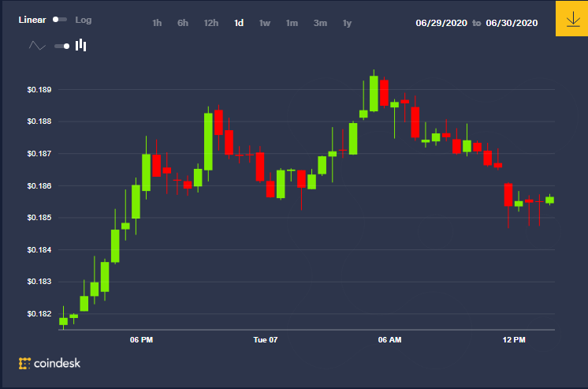This screenshot has height=389, width=588.
Task: Choose the Log scale label
Action: pos(84,20)
